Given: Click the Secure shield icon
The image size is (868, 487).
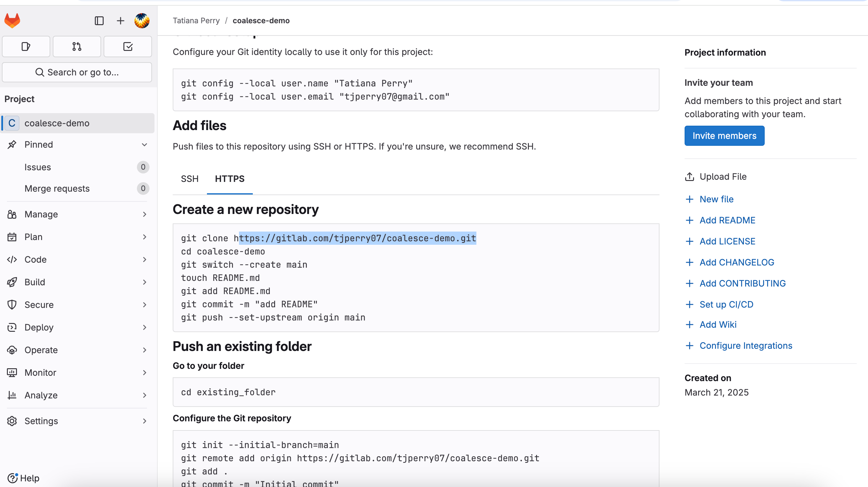Looking at the screenshot, I should point(12,304).
